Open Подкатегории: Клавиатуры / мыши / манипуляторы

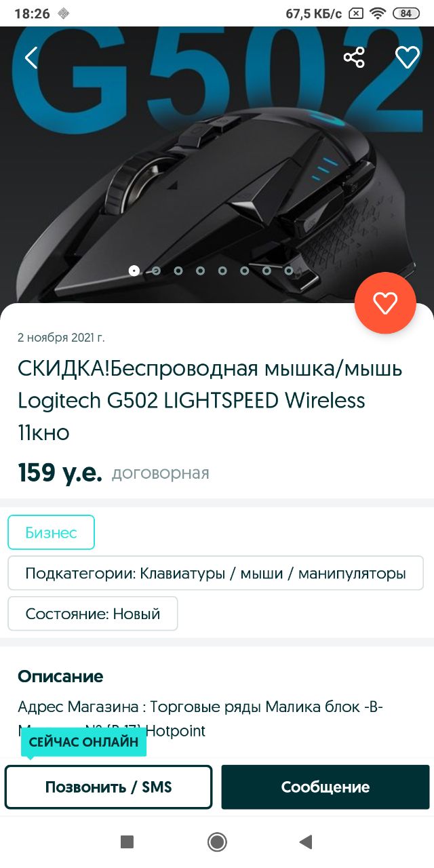coord(216,573)
